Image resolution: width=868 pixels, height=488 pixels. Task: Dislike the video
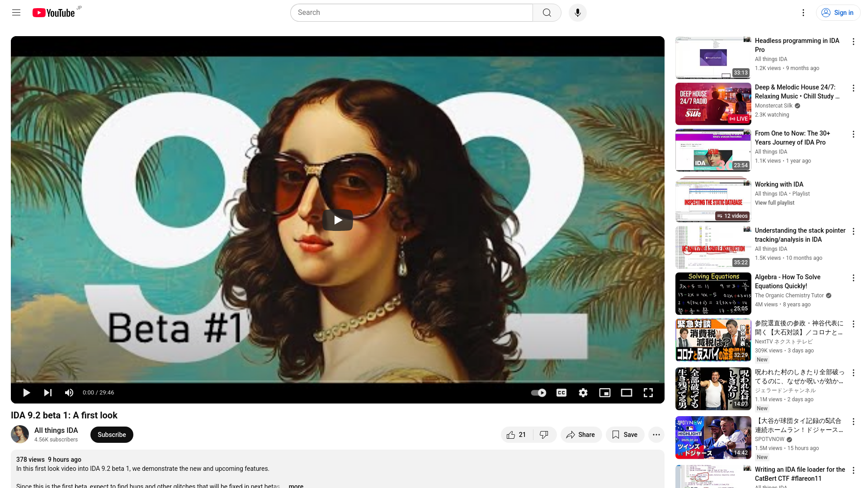click(x=544, y=435)
